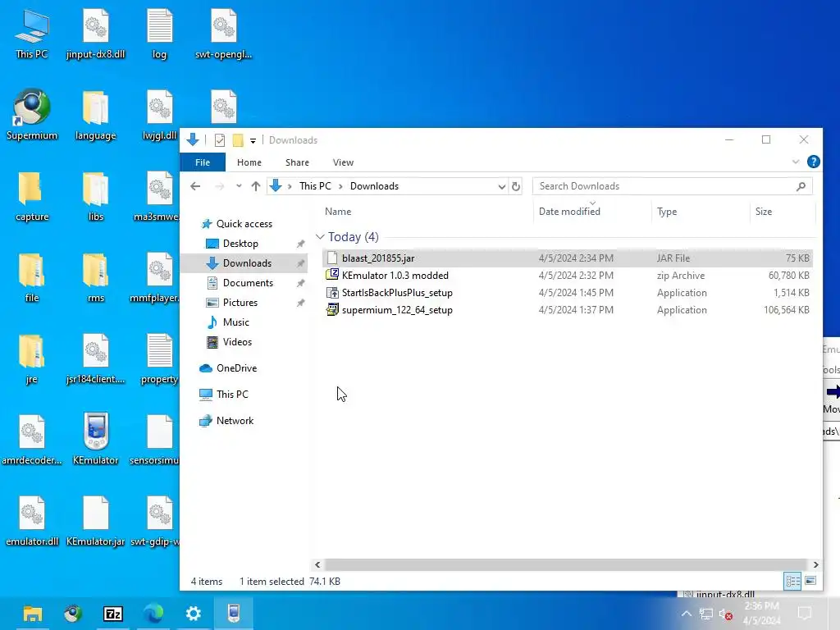Open File Explorer from the taskbar
The image size is (840, 630).
(33, 614)
